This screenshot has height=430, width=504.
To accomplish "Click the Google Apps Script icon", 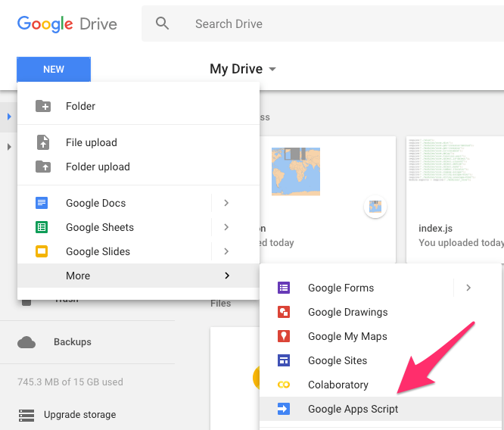I will (x=284, y=409).
